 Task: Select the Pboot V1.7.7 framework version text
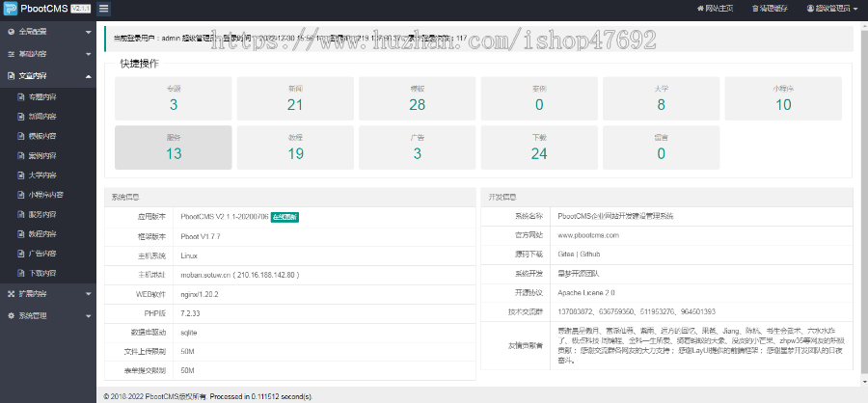coord(201,236)
